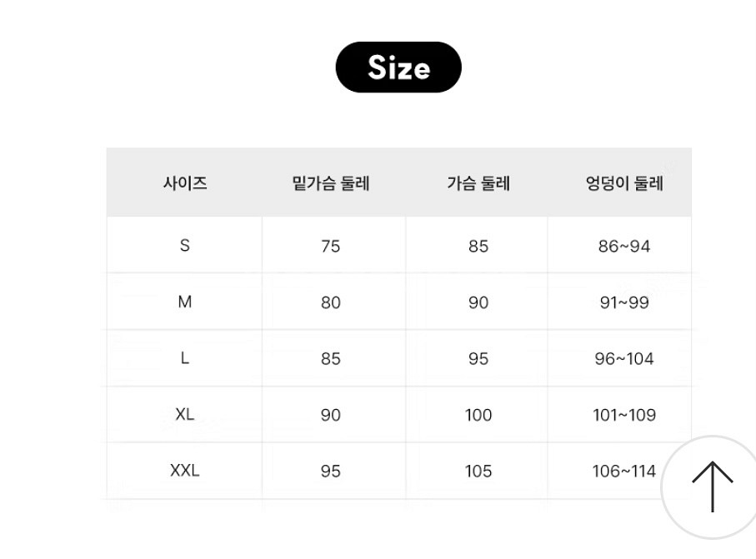
Task: Click the 106~114 hip range cell
Action: [x=621, y=470]
